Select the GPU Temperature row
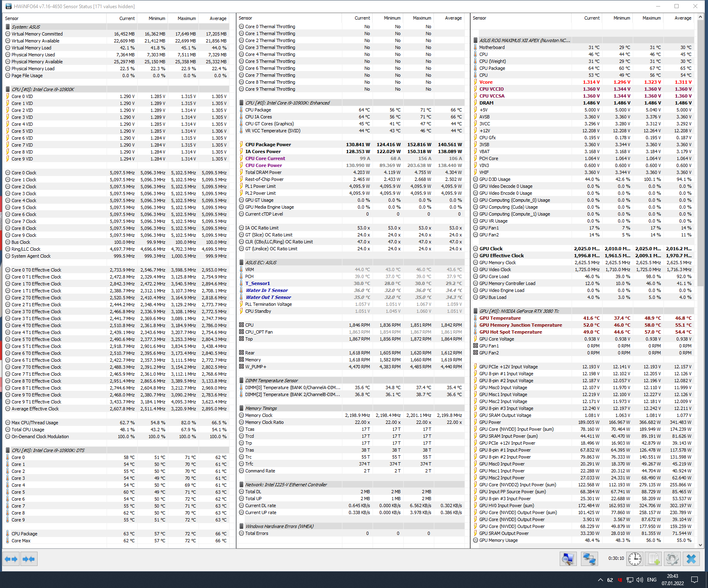Image resolution: width=708 pixels, height=588 pixels. (x=583, y=318)
